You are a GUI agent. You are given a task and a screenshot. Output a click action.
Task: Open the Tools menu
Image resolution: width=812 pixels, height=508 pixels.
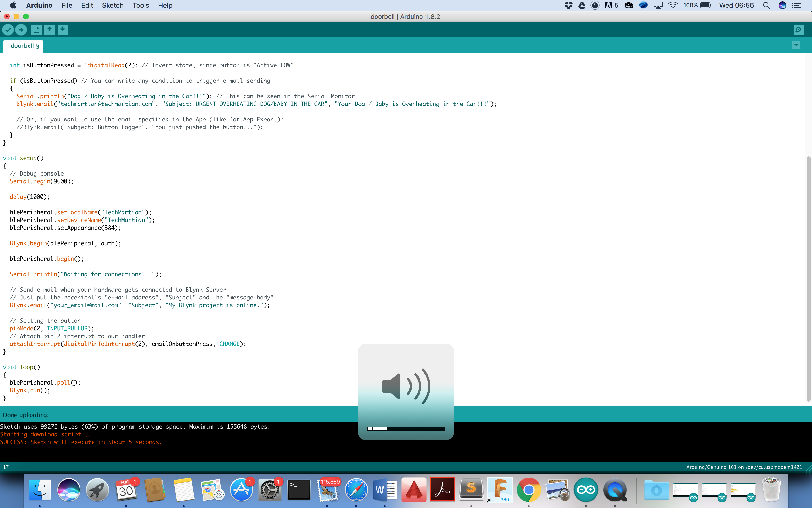point(141,5)
